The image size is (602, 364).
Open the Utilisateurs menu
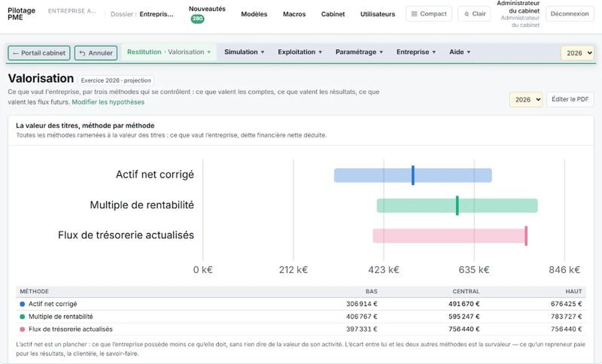click(x=378, y=14)
